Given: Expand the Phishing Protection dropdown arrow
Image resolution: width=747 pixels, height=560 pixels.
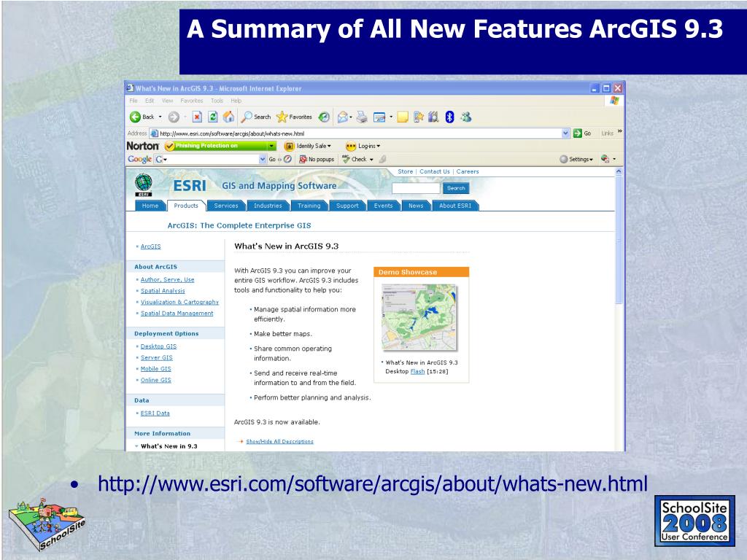Looking at the screenshot, I should [x=271, y=146].
